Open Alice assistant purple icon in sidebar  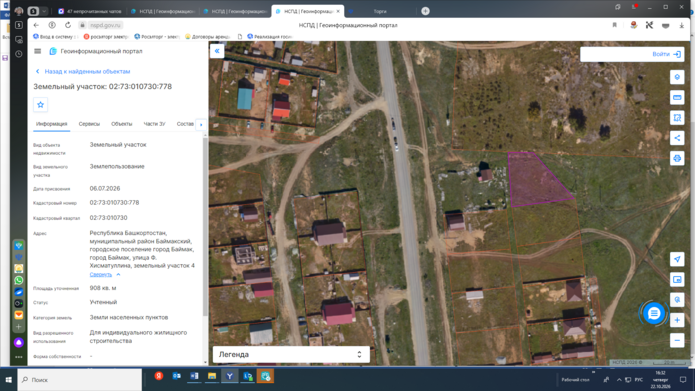(x=19, y=343)
